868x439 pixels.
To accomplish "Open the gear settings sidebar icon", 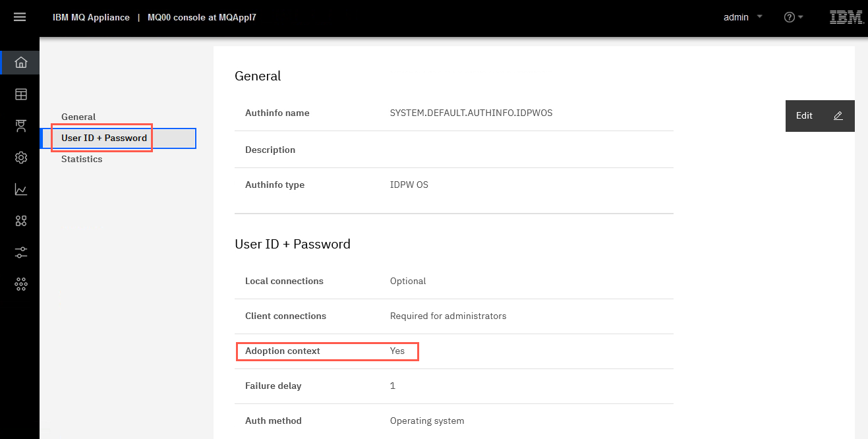I will [21, 158].
